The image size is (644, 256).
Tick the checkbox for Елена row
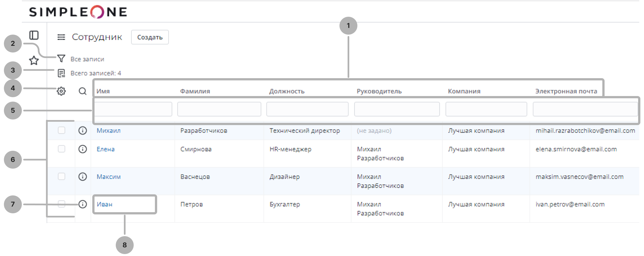(x=62, y=149)
